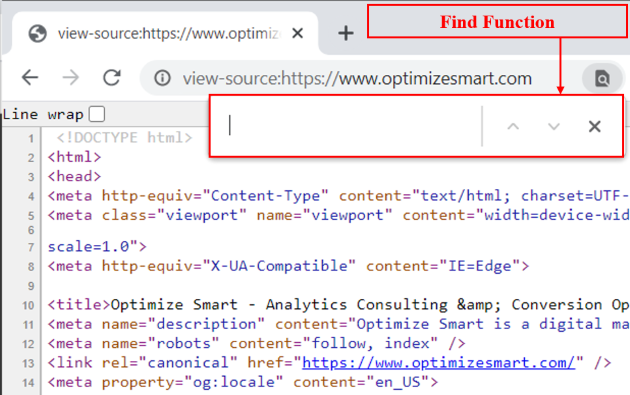Click the "description" name value on line 11
This screenshot has width=630, height=395.
pos(206,324)
